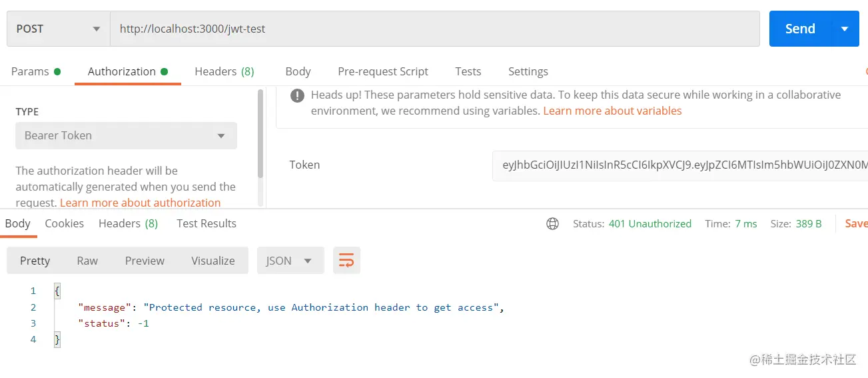Image resolution: width=868 pixels, height=378 pixels.
Task: Open Learn more about variables link
Action: [x=612, y=111]
